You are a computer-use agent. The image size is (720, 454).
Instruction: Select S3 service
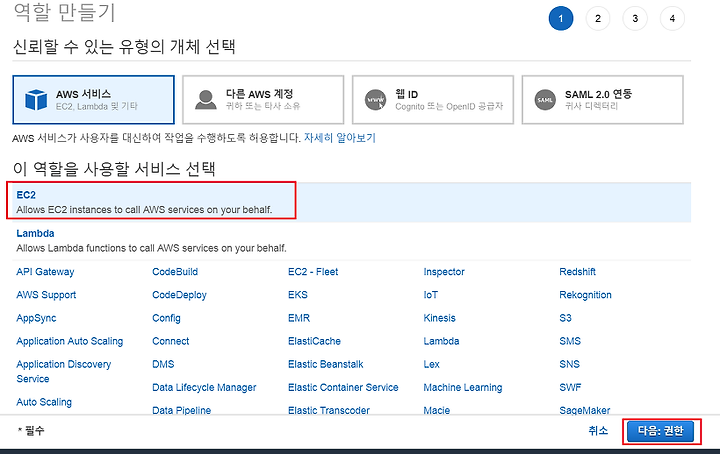tap(565, 318)
